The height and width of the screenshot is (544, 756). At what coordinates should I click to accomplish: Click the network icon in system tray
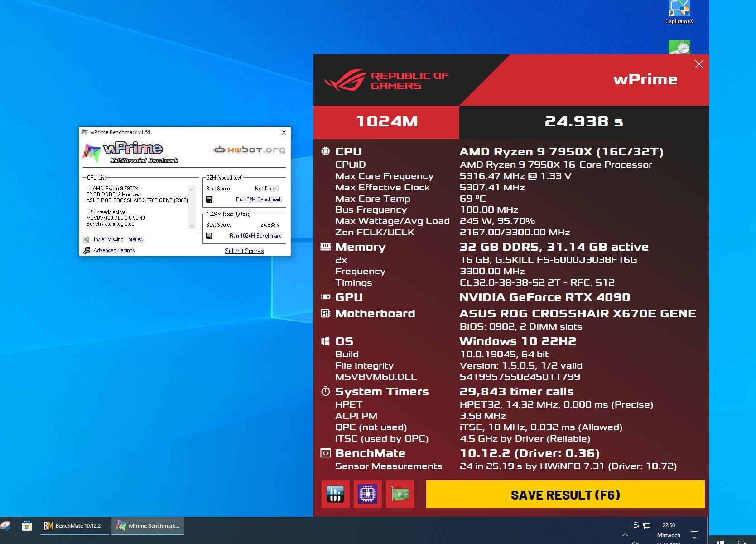647,526
